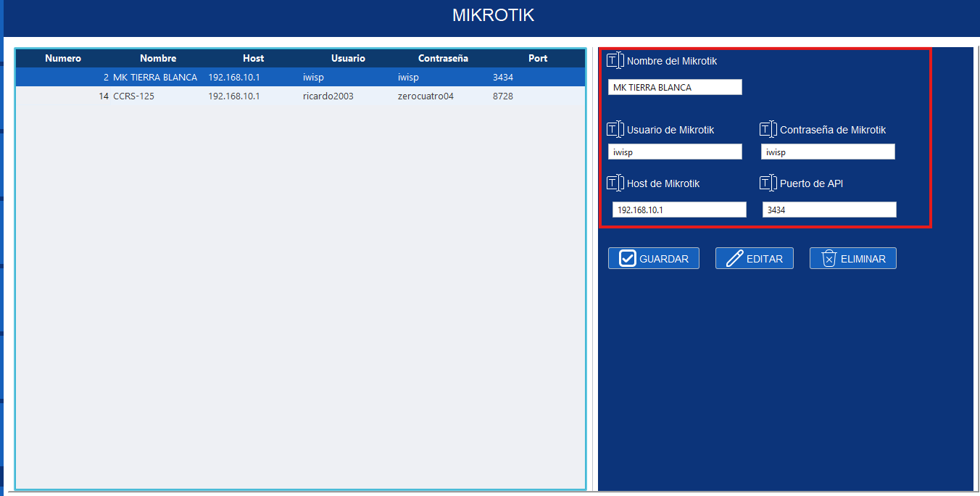Click the checkmark icon on the GUARDAR button
The width and height of the screenshot is (980, 496).
(628, 258)
